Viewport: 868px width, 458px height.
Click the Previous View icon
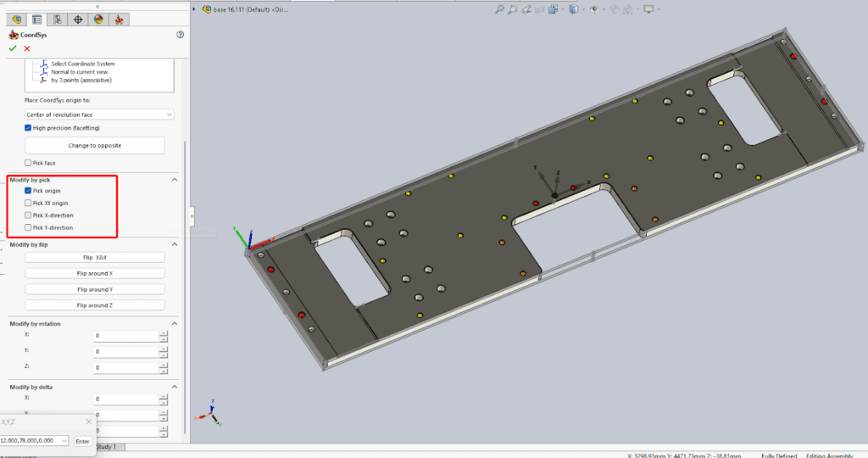pyautogui.click(x=527, y=9)
